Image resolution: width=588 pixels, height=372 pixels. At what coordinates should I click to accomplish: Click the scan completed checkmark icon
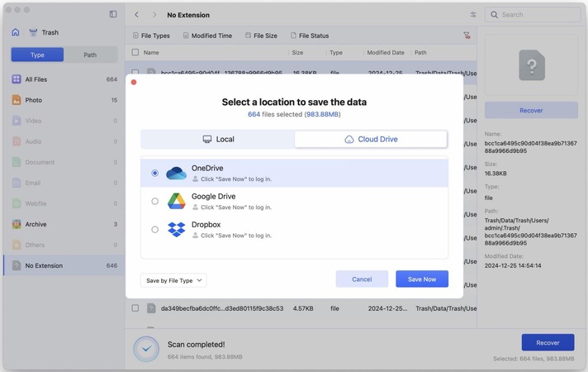(x=146, y=349)
